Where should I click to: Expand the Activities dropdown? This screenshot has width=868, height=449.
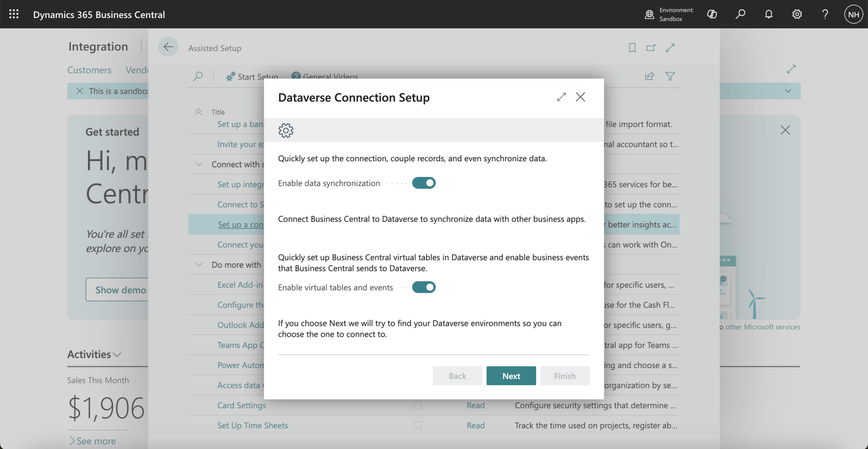click(x=117, y=355)
